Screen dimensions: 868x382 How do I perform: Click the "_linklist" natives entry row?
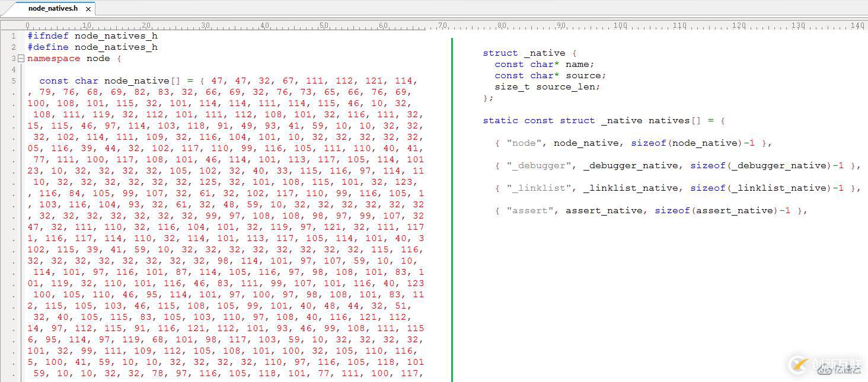pyautogui.click(x=678, y=188)
